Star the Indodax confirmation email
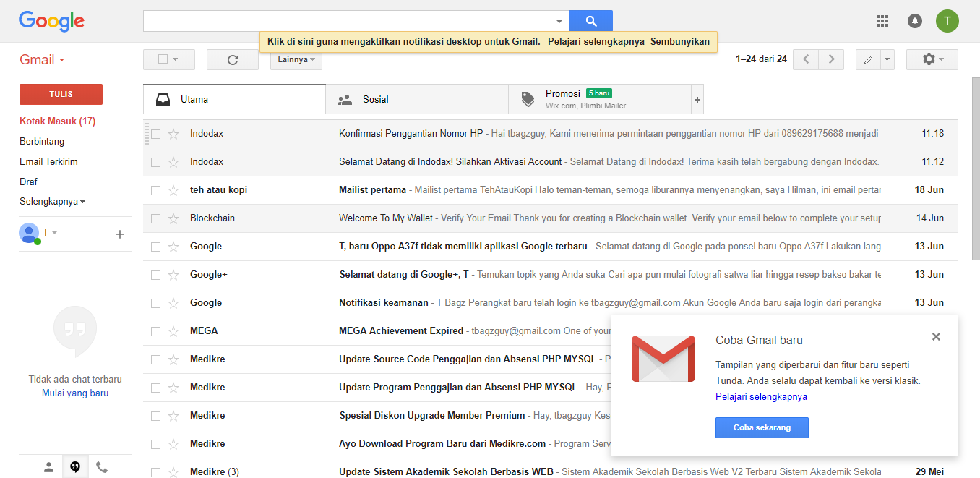 point(173,133)
